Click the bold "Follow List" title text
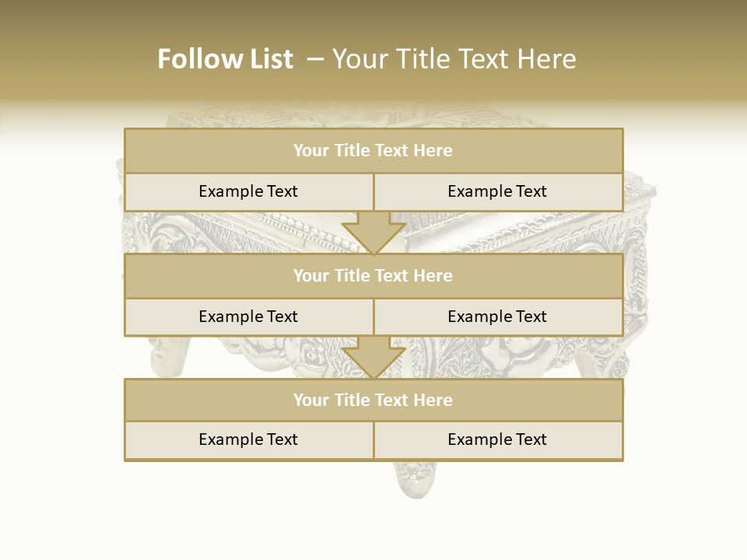 tap(225, 59)
